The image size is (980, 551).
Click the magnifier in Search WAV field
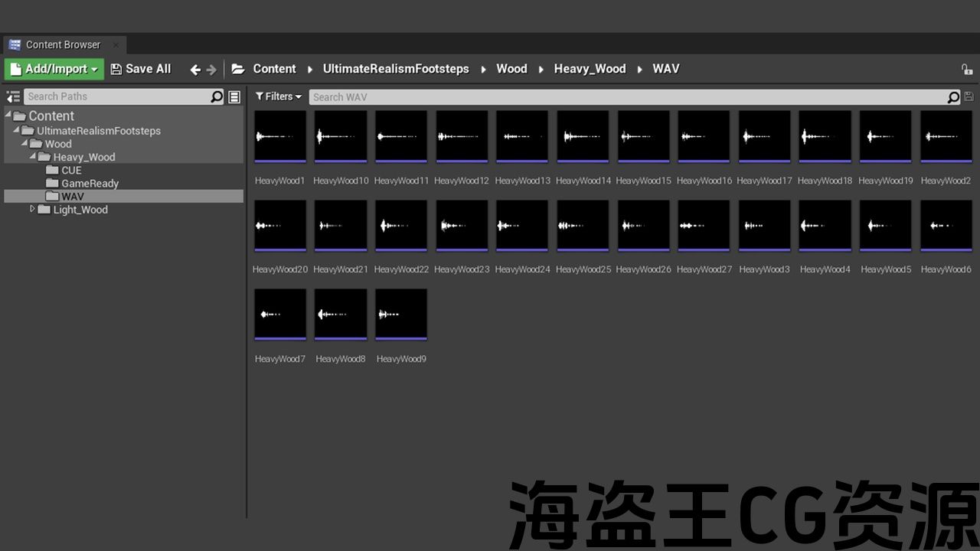(953, 97)
